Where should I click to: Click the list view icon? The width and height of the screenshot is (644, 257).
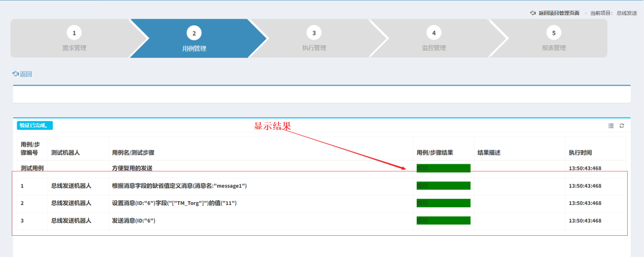pyautogui.click(x=611, y=126)
